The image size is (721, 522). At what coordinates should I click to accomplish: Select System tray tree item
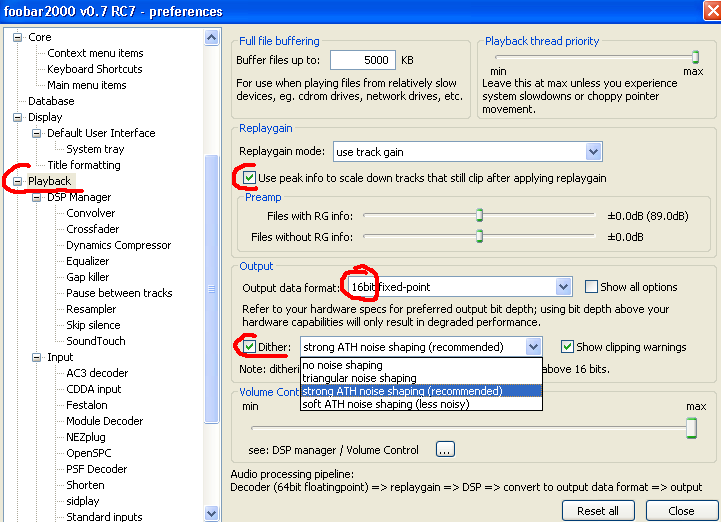pyautogui.click(x=95, y=149)
